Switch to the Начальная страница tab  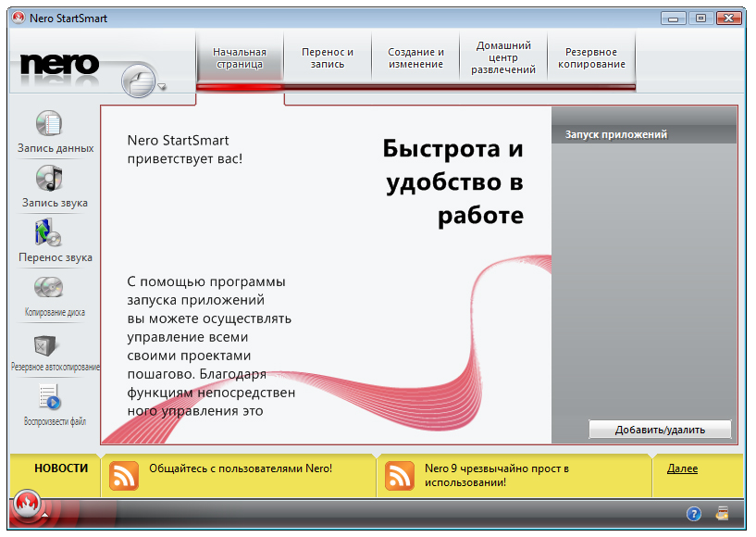tap(240, 58)
